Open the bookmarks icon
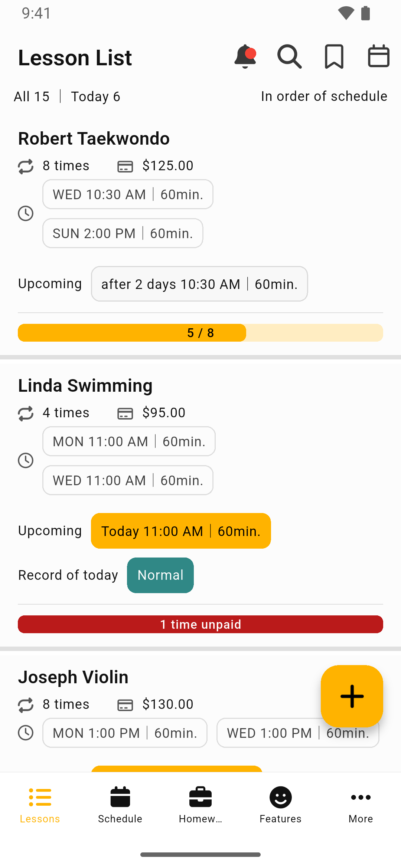 pos(334,57)
